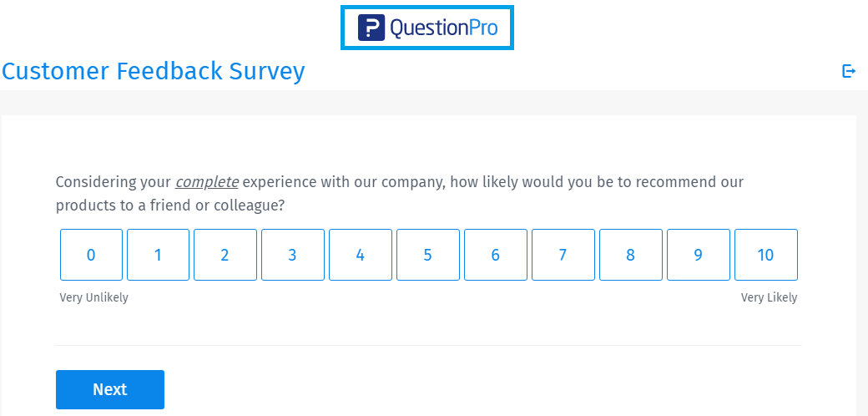Click the QuestionPro logo

coord(427,28)
